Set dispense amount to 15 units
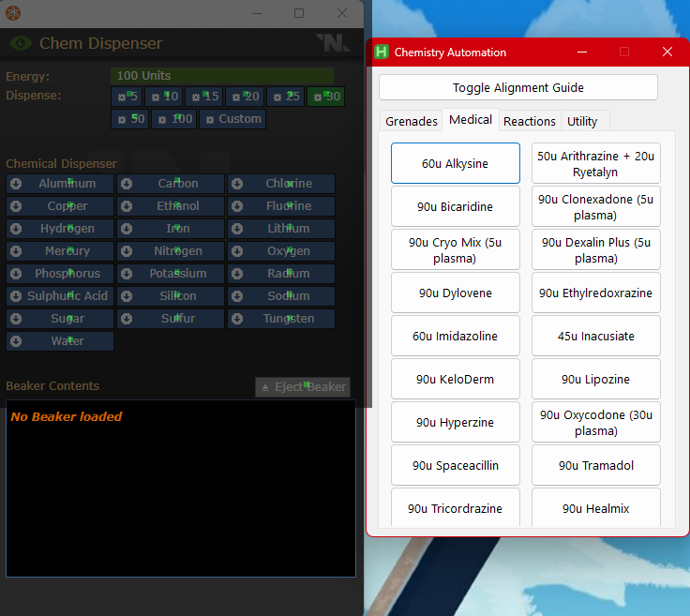Viewport: 690px width, 616px height. pyautogui.click(x=204, y=97)
